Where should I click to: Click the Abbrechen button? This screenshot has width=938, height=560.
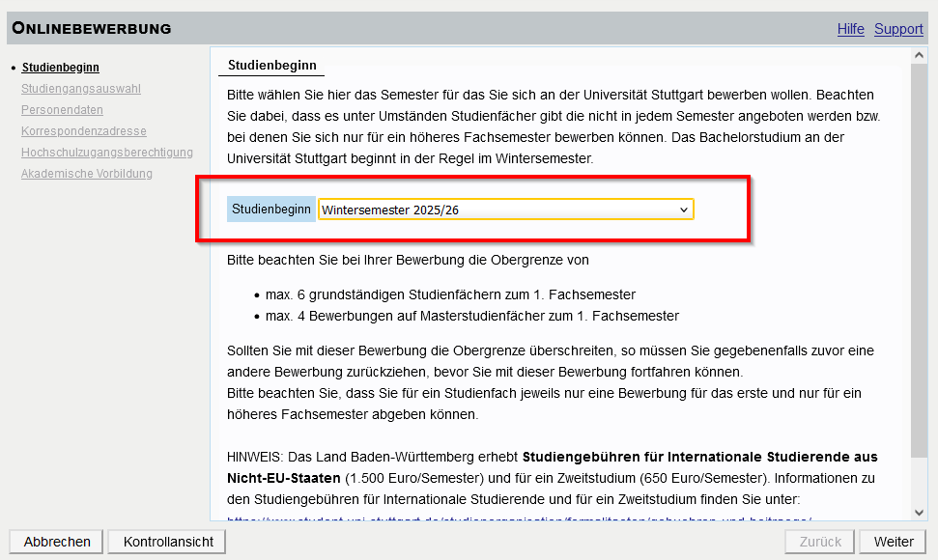click(57, 542)
